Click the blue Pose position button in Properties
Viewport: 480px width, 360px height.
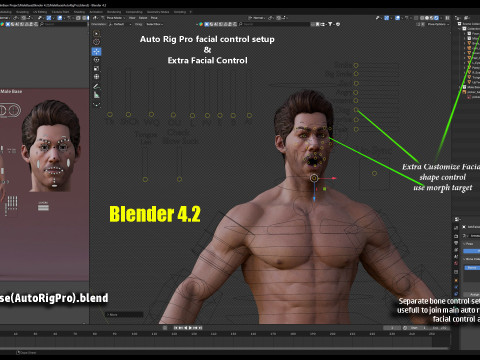pyautogui.click(x=472, y=251)
